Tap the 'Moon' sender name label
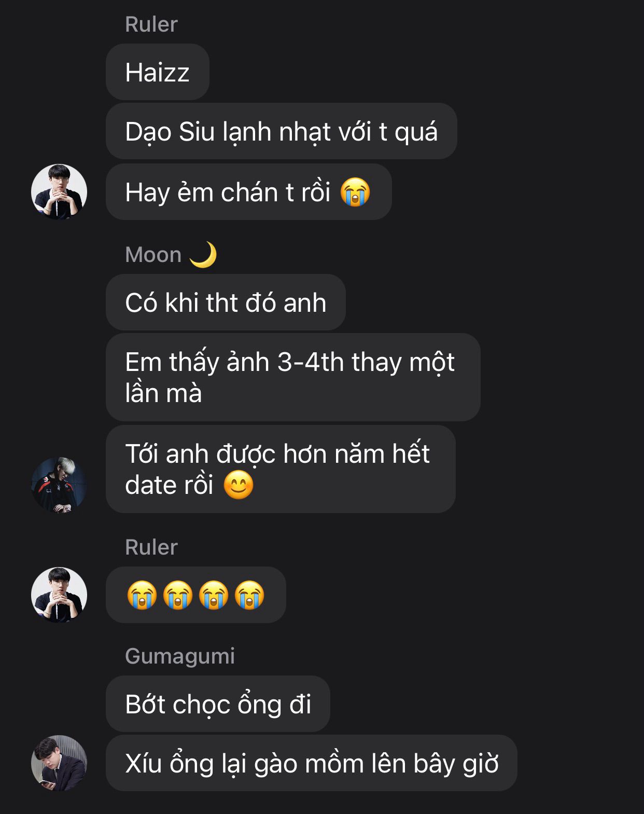The height and width of the screenshot is (814, 644). pos(153,255)
